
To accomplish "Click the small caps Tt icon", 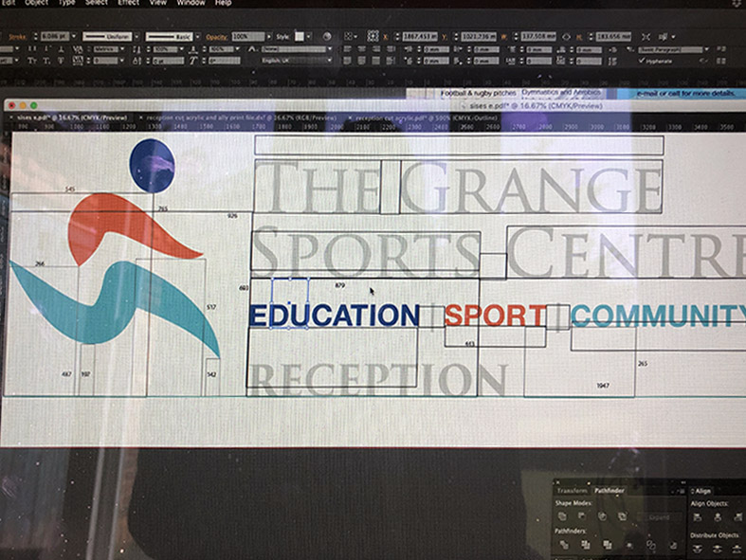I will (32, 61).
